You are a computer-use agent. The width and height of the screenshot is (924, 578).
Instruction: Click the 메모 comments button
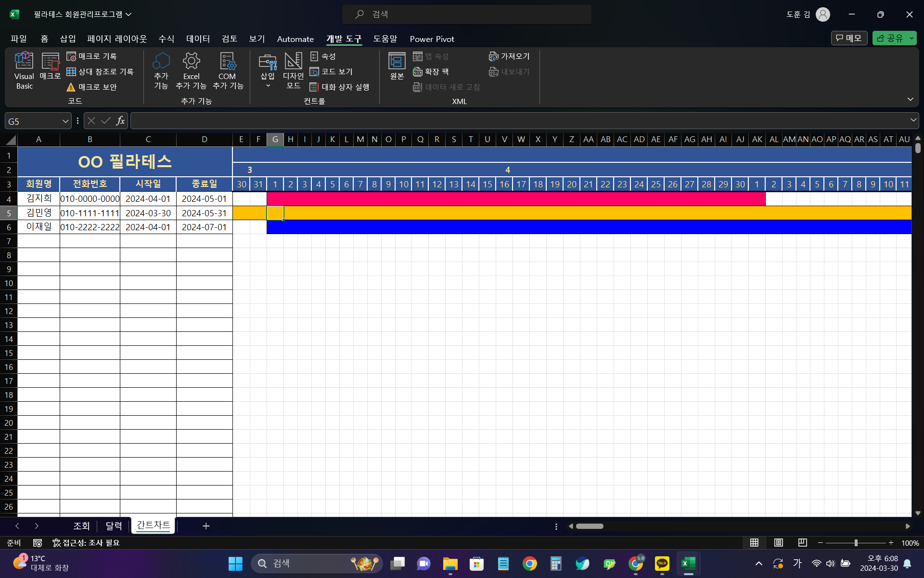[x=849, y=38]
